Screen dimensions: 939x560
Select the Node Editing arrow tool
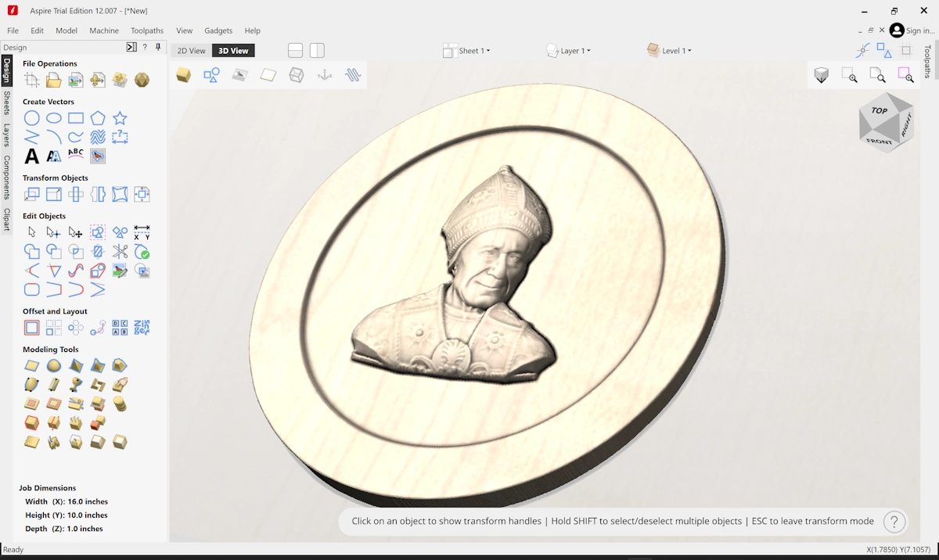[53, 232]
